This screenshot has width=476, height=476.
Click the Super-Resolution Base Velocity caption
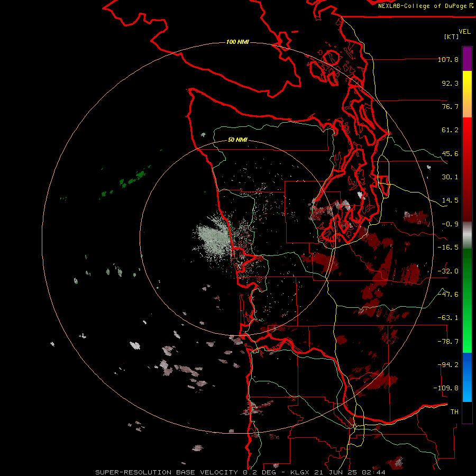pos(241,472)
